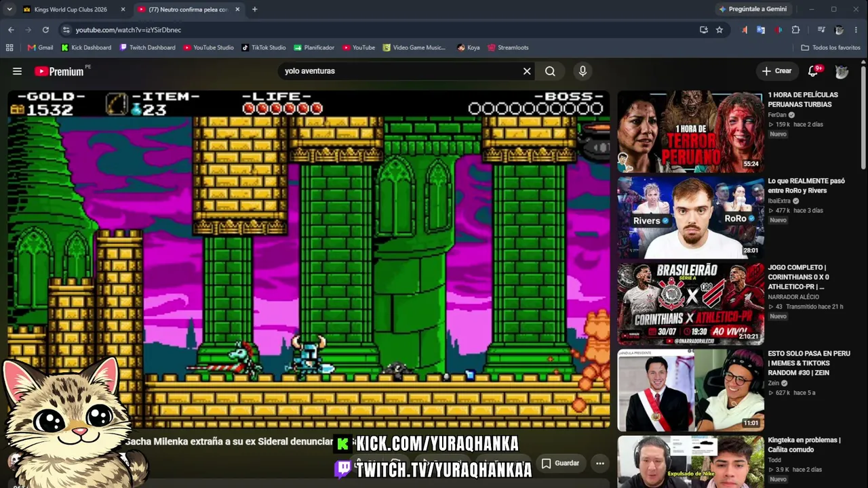Screen dimensions: 868x488
Task: Open the YouTube bookmark
Action: 359,47
